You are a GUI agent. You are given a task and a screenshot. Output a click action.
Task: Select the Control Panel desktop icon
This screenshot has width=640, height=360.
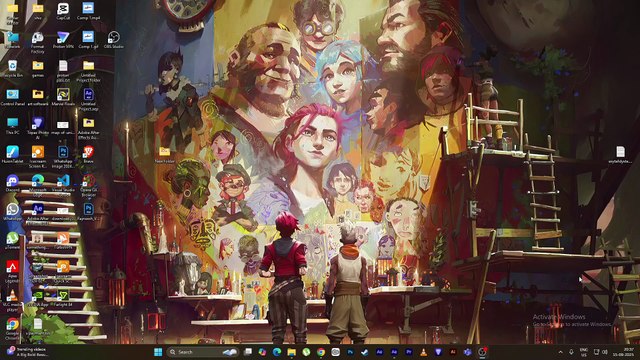point(12,97)
